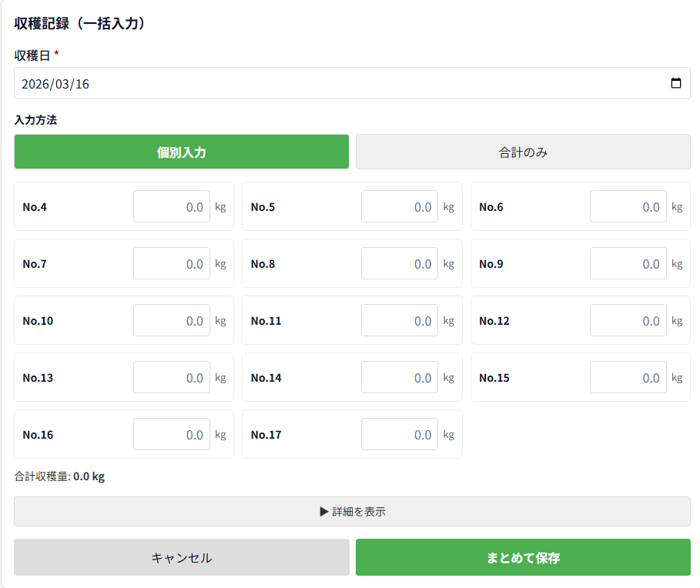The height and width of the screenshot is (588, 700).
Task: Focus the No.5 weight input
Action: [399, 207]
